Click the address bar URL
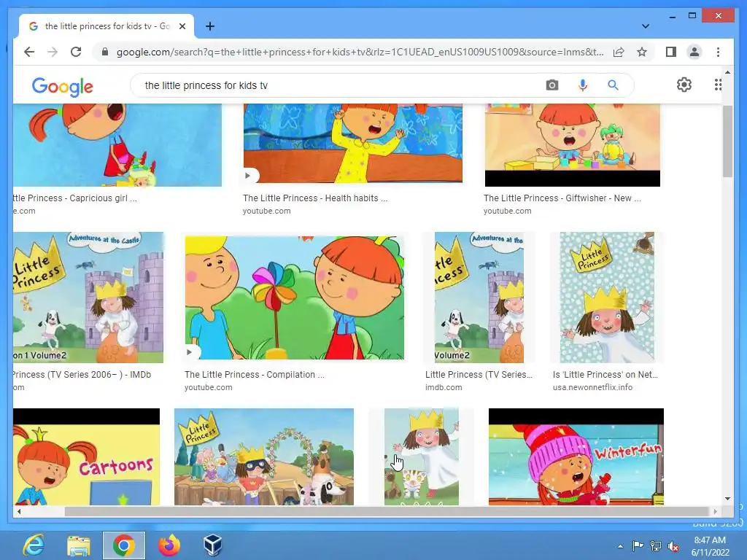This screenshot has width=747, height=560. point(360,52)
